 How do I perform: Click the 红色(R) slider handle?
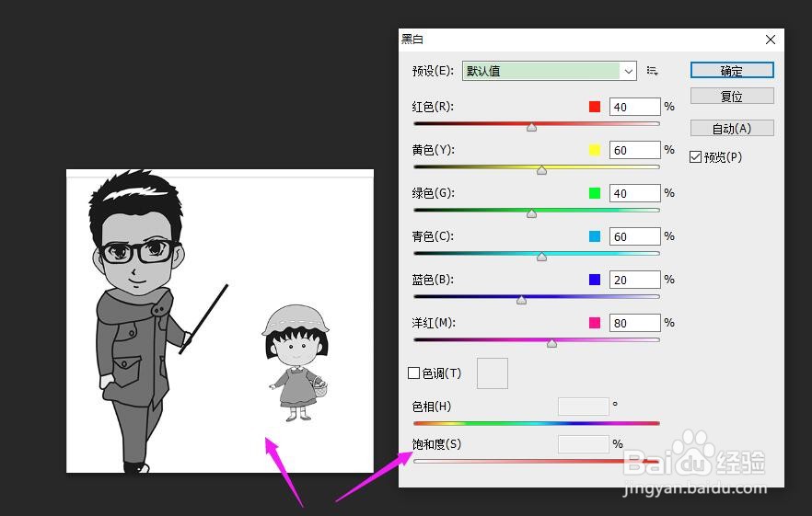point(531,127)
